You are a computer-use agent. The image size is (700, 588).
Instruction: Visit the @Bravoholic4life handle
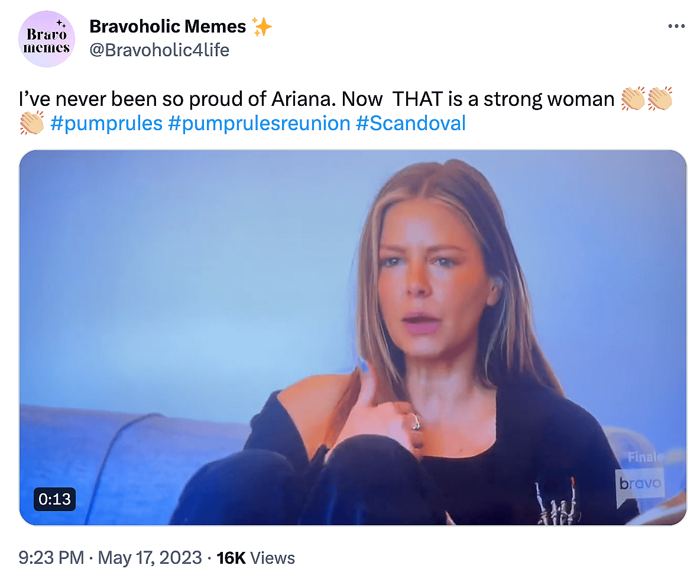click(159, 50)
